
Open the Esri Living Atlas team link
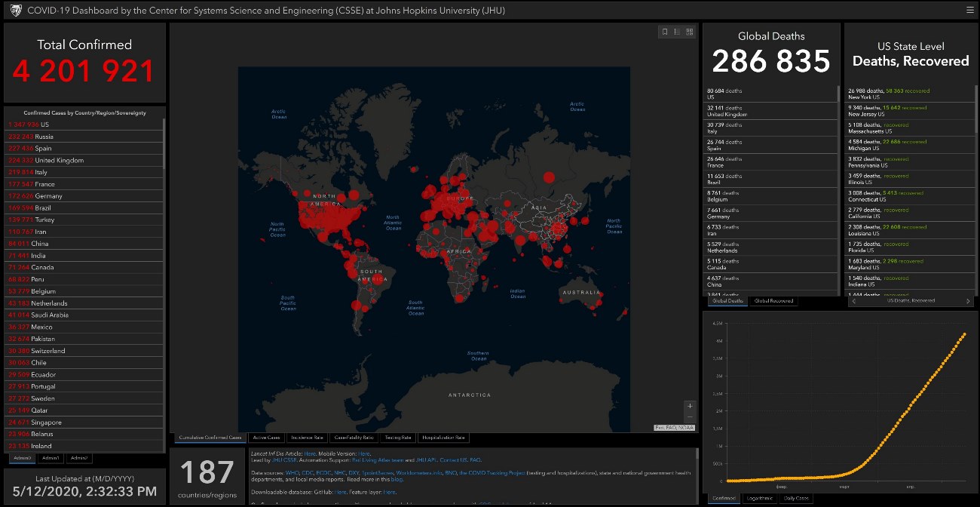[x=377, y=460]
